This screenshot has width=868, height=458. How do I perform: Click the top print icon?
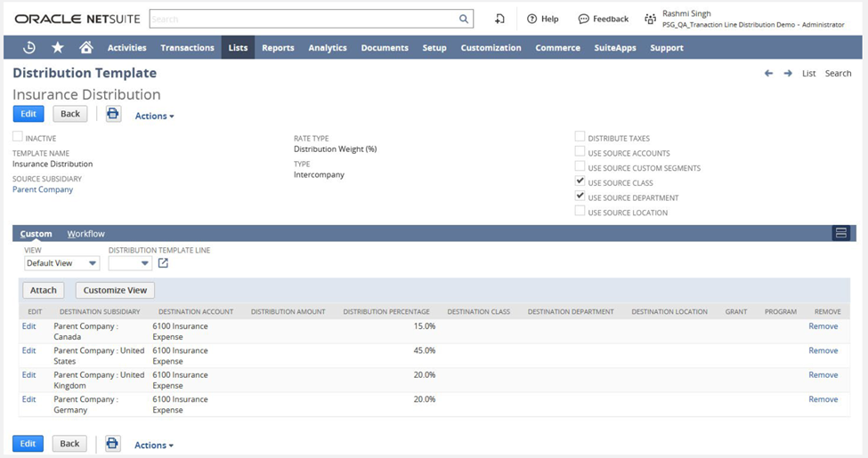point(113,114)
